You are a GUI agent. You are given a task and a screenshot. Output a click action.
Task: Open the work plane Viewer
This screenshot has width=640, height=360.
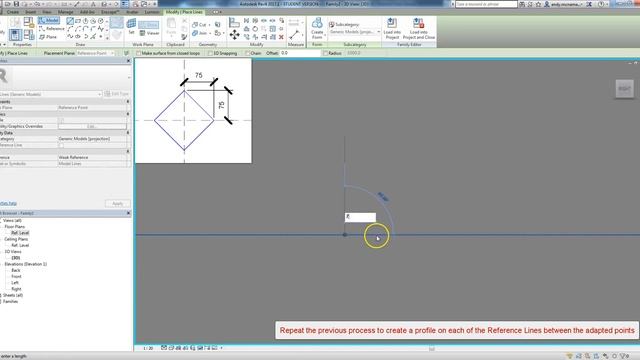coord(149,33)
